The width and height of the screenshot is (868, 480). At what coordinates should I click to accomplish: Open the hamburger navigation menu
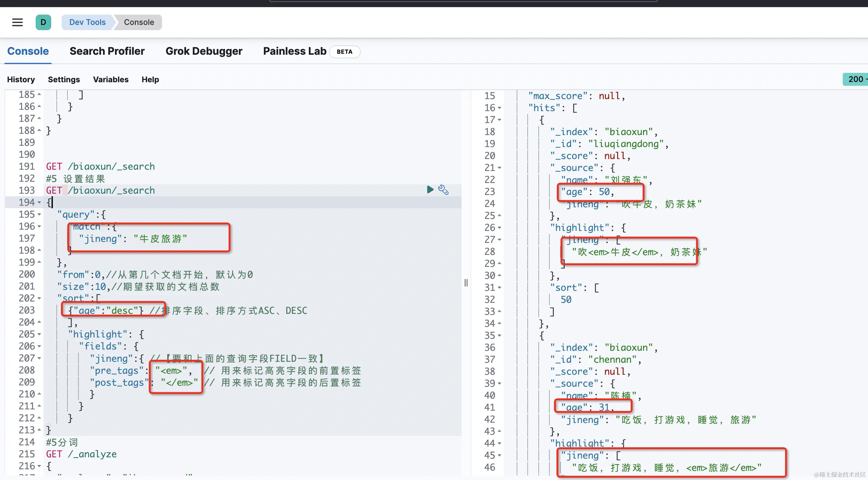[17, 22]
